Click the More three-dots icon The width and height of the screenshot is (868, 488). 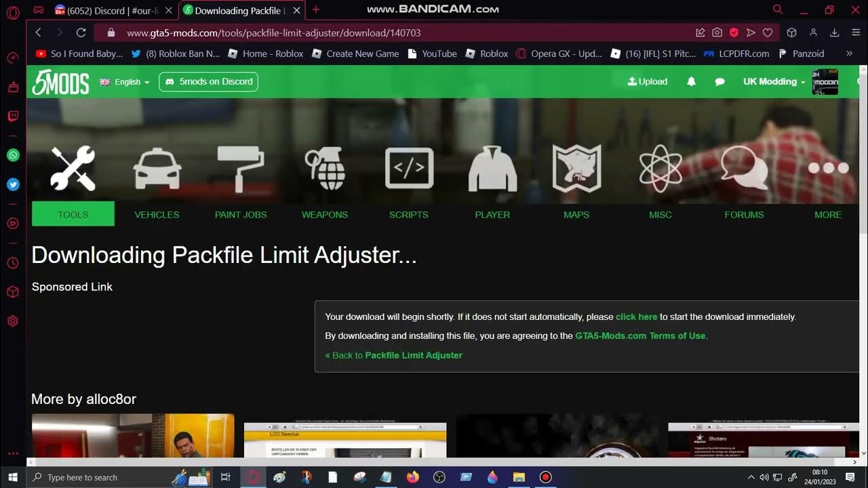coord(828,168)
